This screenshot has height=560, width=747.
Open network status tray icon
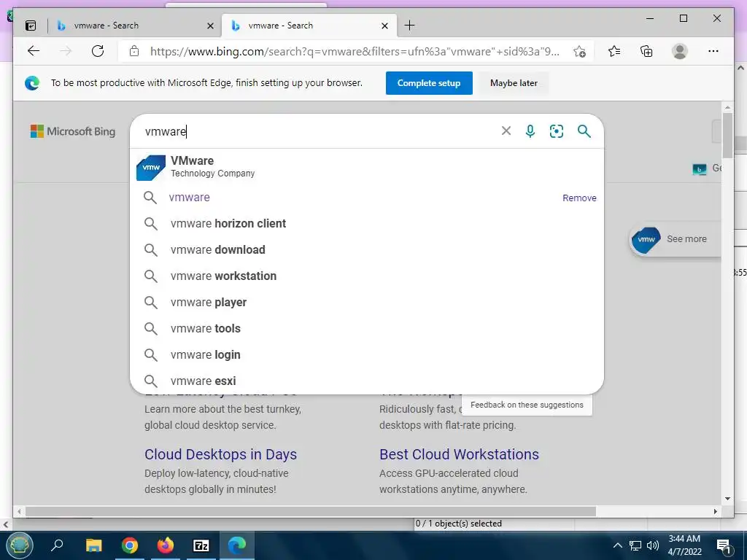coord(635,545)
